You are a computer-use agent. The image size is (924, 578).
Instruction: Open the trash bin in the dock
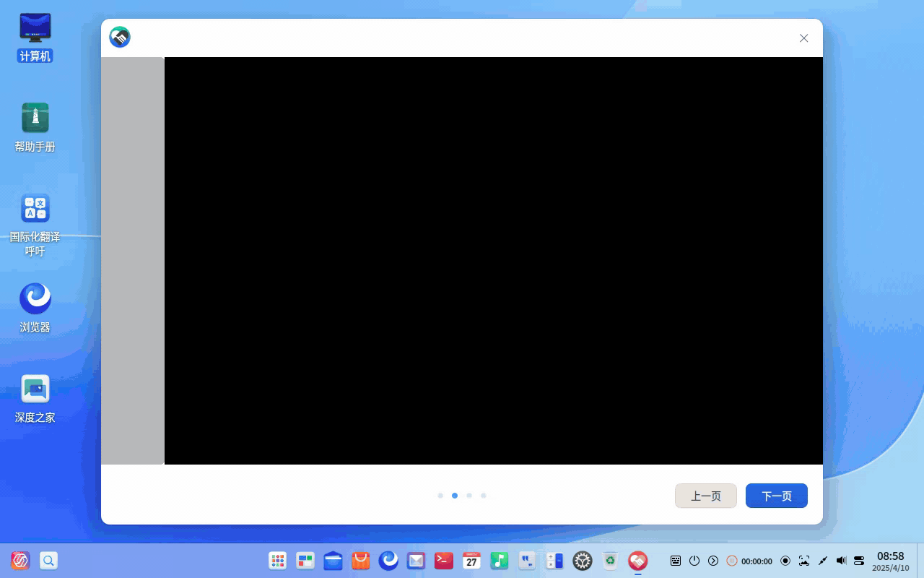click(x=610, y=561)
